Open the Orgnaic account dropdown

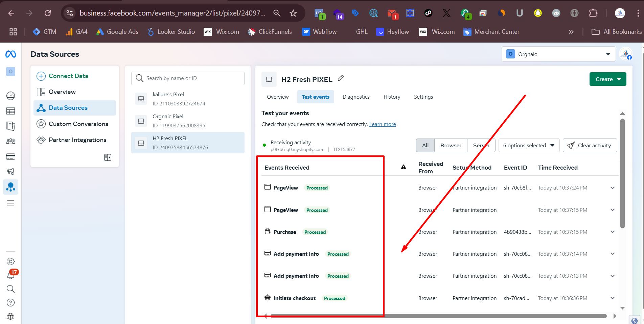pyautogui.click(x=558, y=54)
